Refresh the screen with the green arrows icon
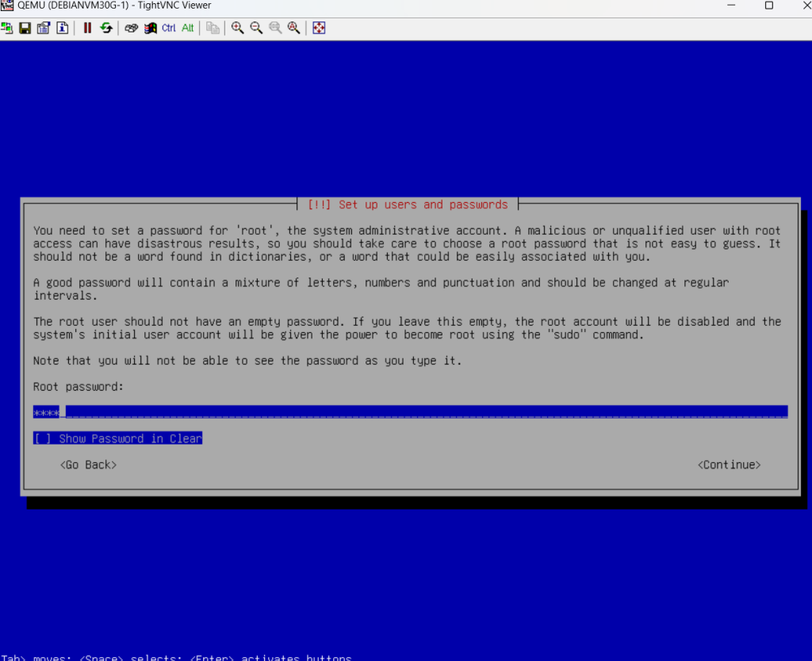Screen dimensions: 812x661 point(105,28)
